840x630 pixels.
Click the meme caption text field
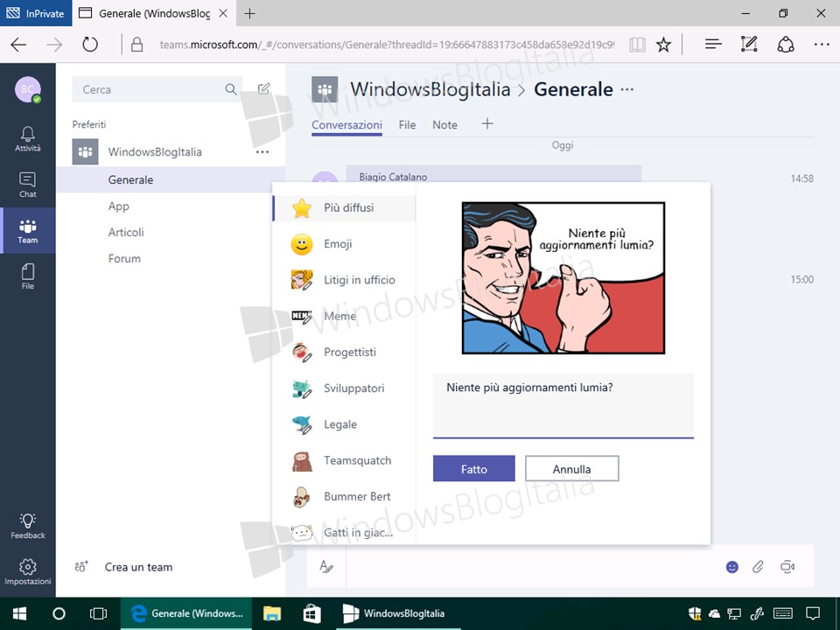tap(563, 405)
